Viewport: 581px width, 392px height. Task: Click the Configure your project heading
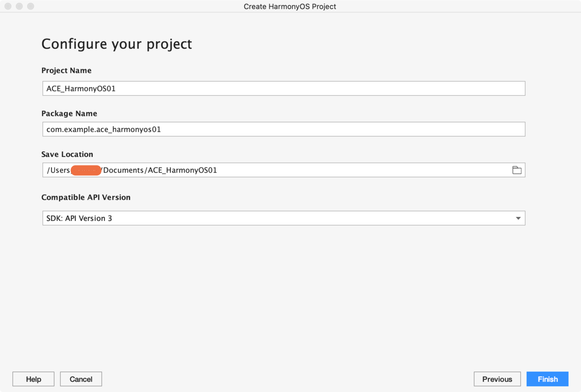pyautogui.click(x=117, y=44)
